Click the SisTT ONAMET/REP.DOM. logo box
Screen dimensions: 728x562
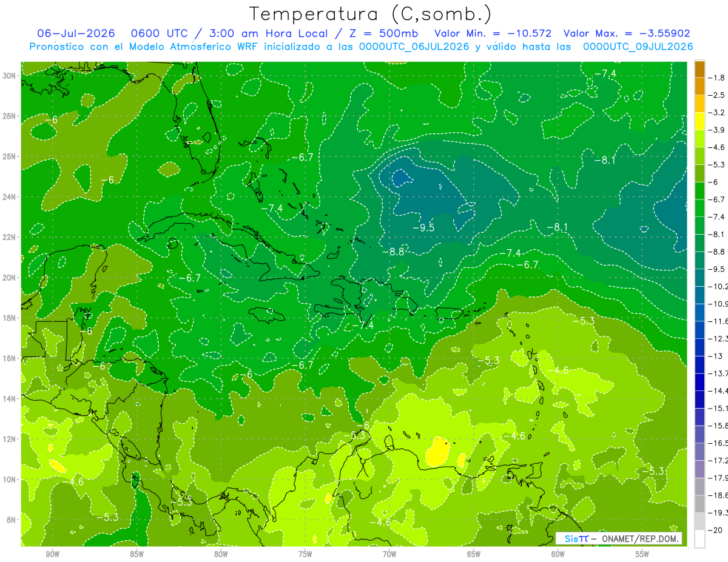point(619,538)
